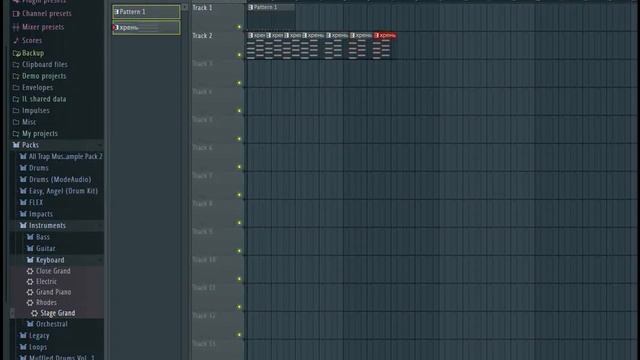Select the Stage Grand preset
Viewport: 640px width, 360px height.
click(53, 313)
